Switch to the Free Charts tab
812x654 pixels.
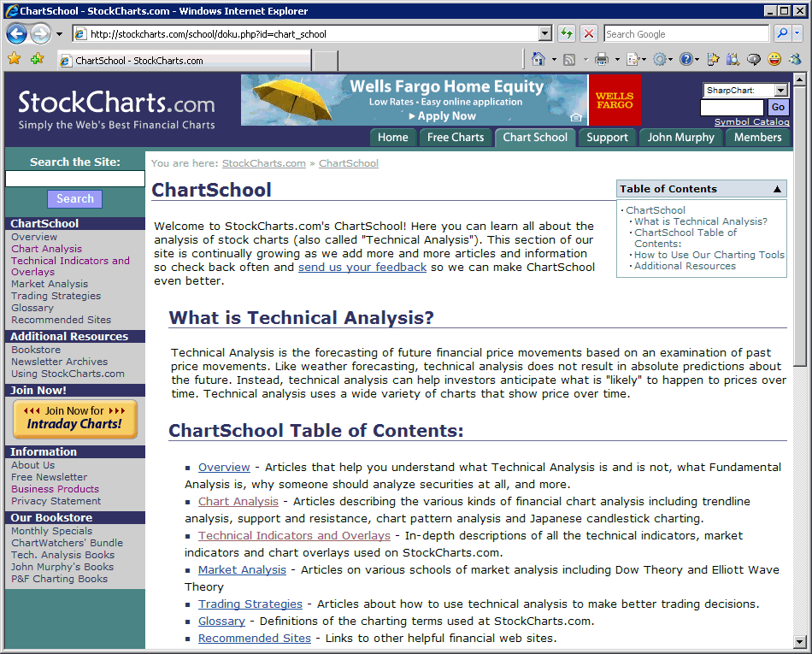(455, 137)
